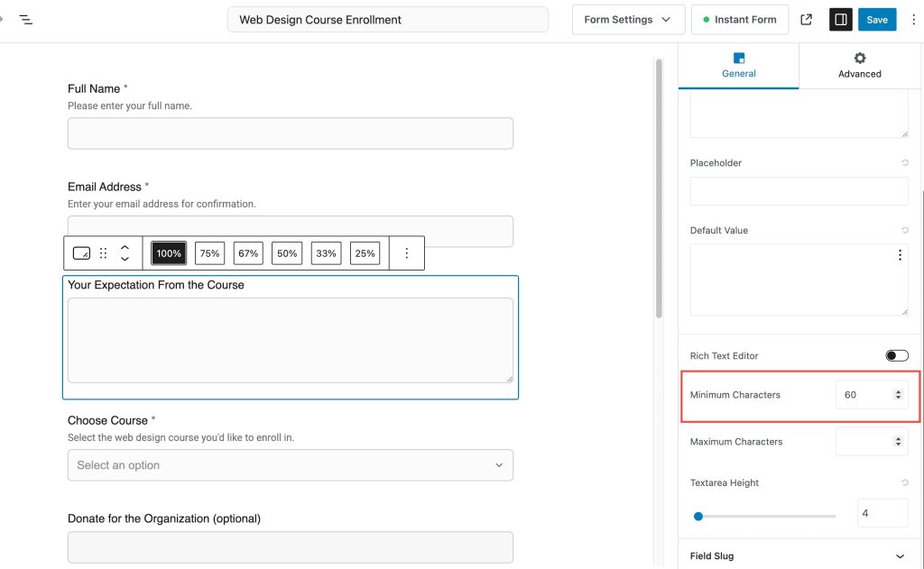This screenshot has width=924, height=569.
Task: Click the Save button
Action: click(x=877, y=20)
